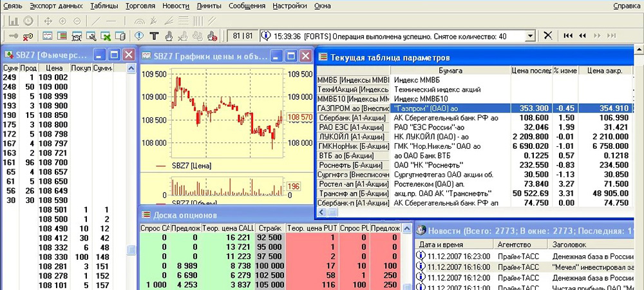The image size is (644, 290).
Task: Open the Торговля menu
Action: 140,6
